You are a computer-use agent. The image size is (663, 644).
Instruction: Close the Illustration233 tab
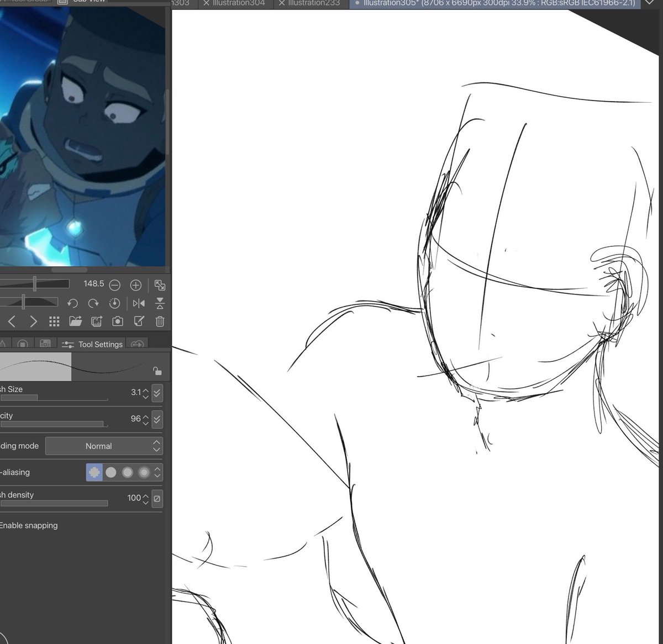(x=282, y=3)
